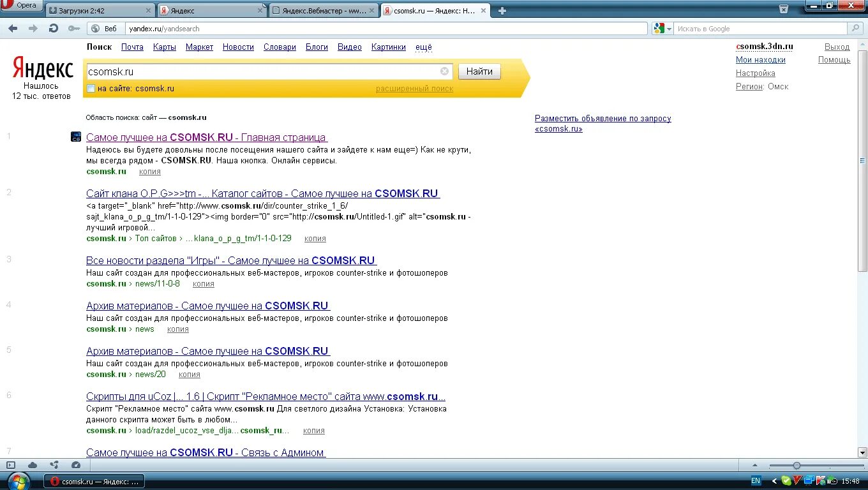Open Opera Link cloud icon
Screen dimensions: 868x490
33,466
